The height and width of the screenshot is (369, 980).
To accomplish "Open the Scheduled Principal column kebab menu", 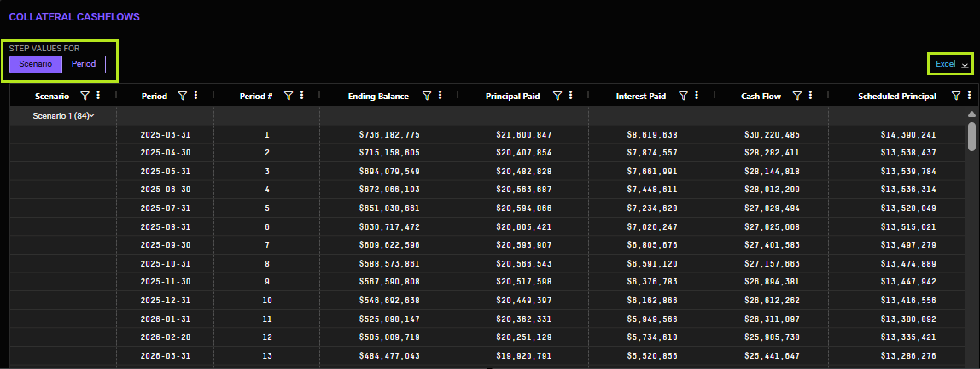I will click(970, 95).
